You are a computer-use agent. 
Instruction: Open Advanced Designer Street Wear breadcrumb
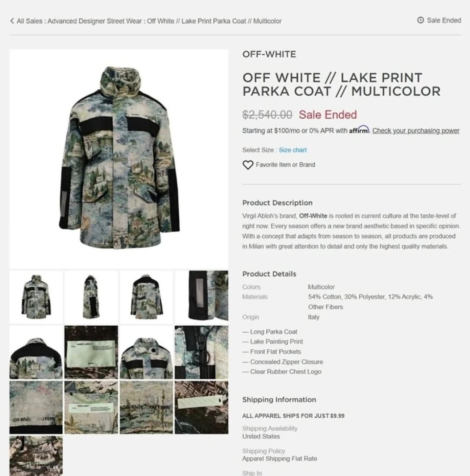click(x=94, y=21)
